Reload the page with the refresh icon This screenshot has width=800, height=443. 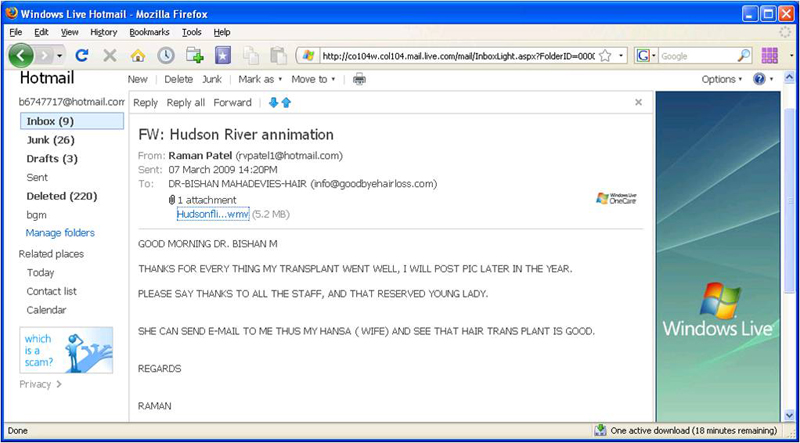pyautogui.click(x=82, y=56)
